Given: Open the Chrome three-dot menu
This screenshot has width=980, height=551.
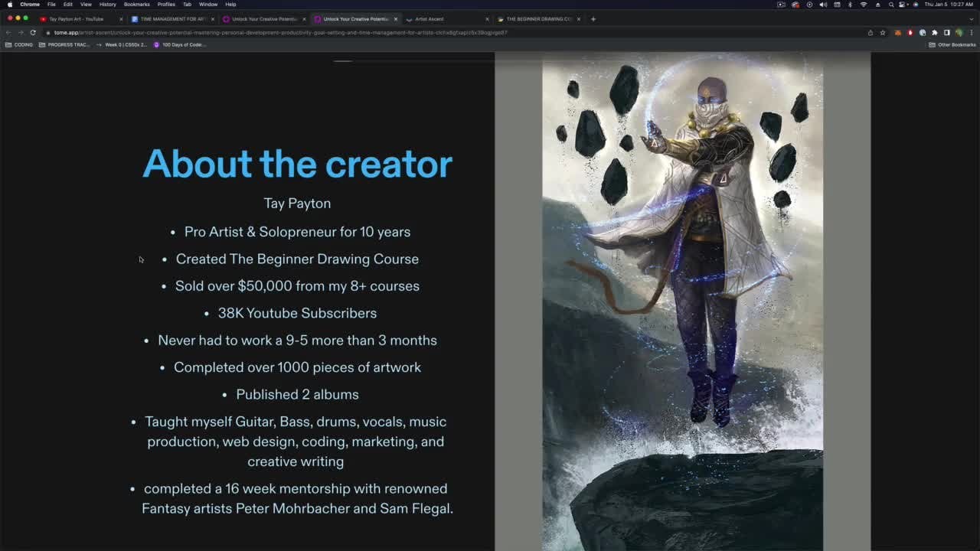Looking at the screenshot, I should tap(971, 32).
